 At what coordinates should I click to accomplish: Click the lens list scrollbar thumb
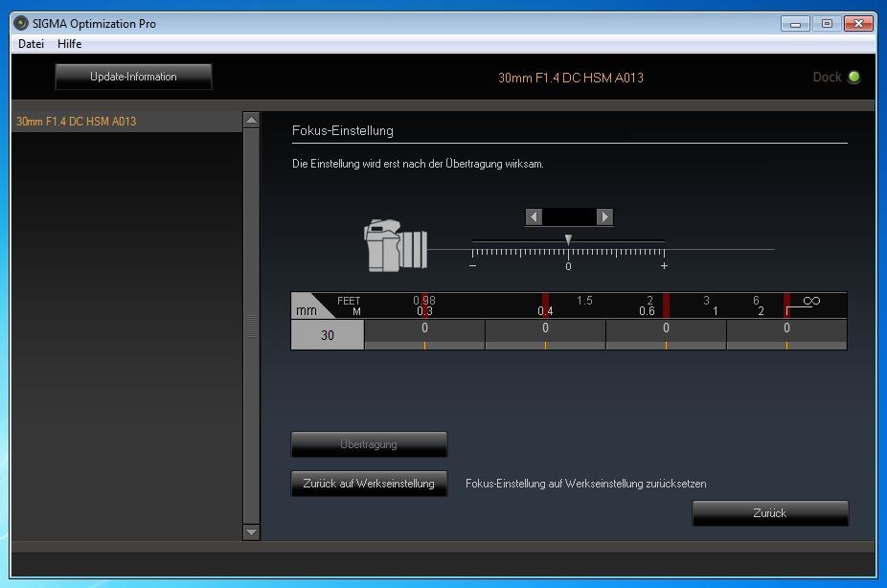[252, 326]
